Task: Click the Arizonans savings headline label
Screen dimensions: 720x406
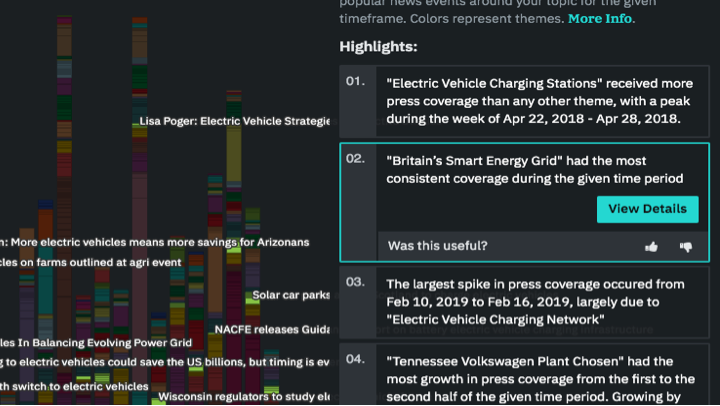Action: coord(154,242)
